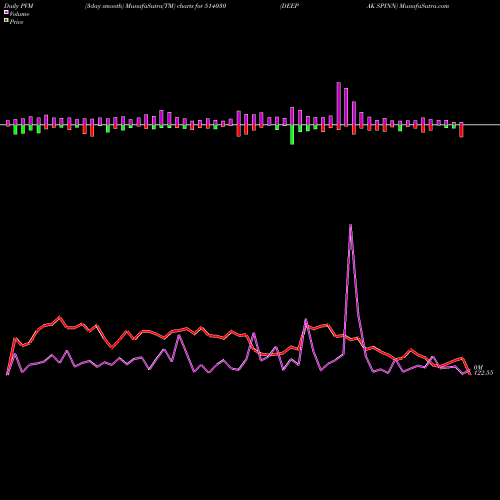Image resolution: width=500 pixels, height=500 pixels.
Task: Click the MunafaSutra.com text at top right
Action: [424, 6]
